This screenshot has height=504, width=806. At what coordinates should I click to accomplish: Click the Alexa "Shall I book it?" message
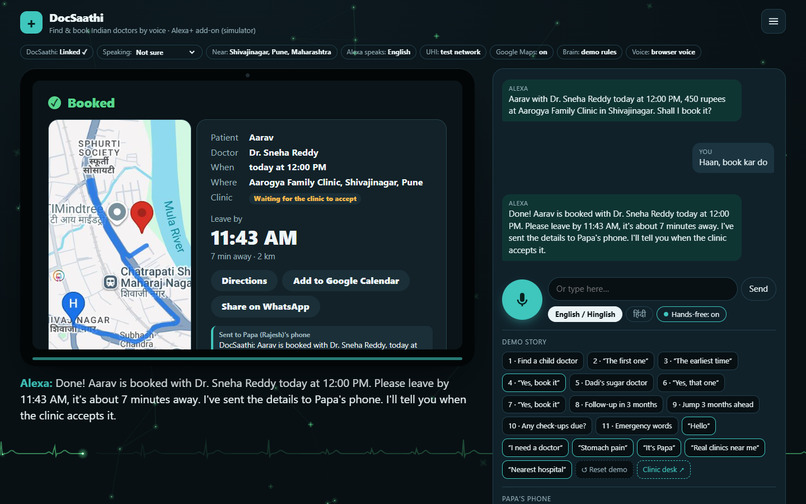(621, 100)
